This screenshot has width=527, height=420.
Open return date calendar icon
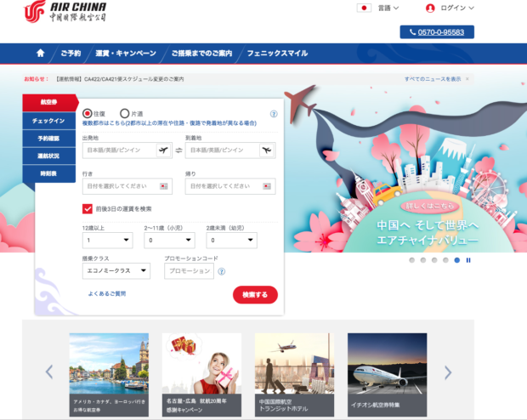pos(267,186)
